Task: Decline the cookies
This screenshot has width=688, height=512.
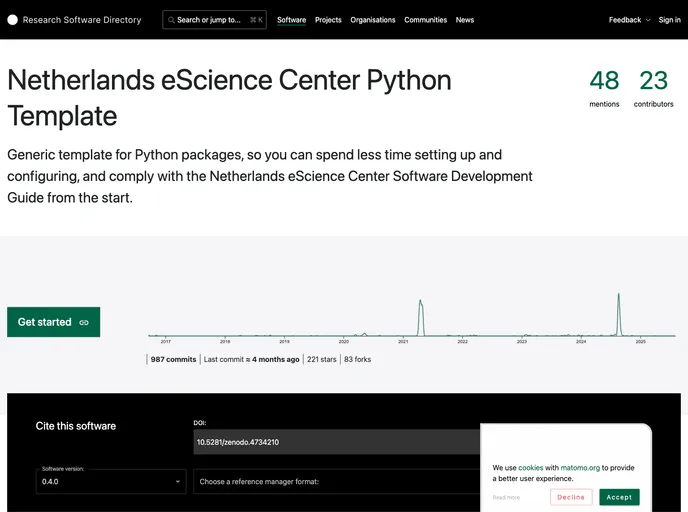Action: [x=571, y=497]
